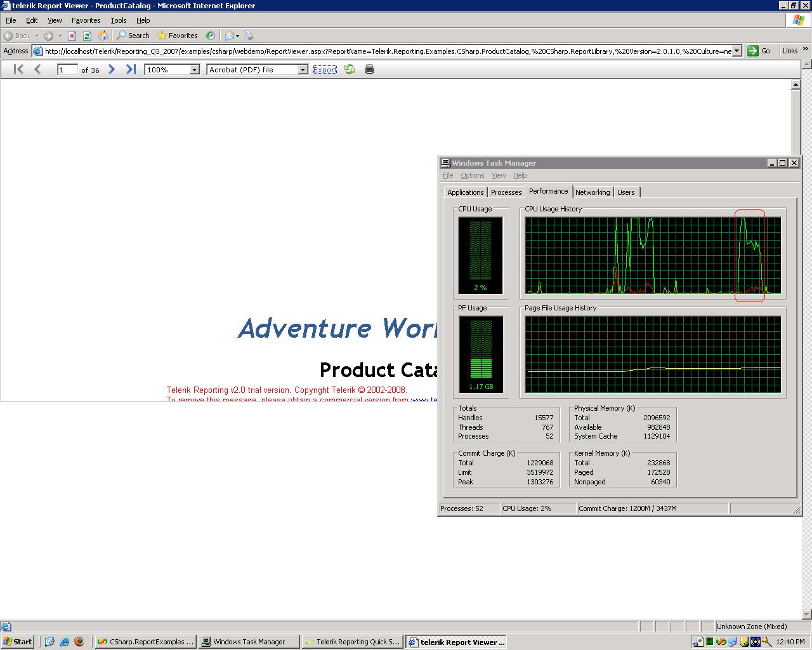Open Task Manager File menu
The image size is (812, 650).
tap(448, 175)
